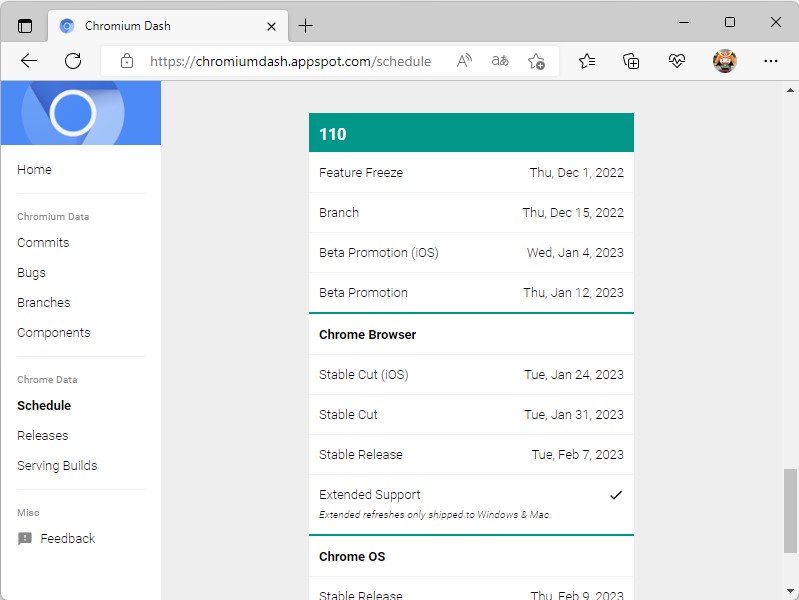Activate Read aloud icon
The height and width of the screenshot is (600, 799).
click(x=464, y=61)
